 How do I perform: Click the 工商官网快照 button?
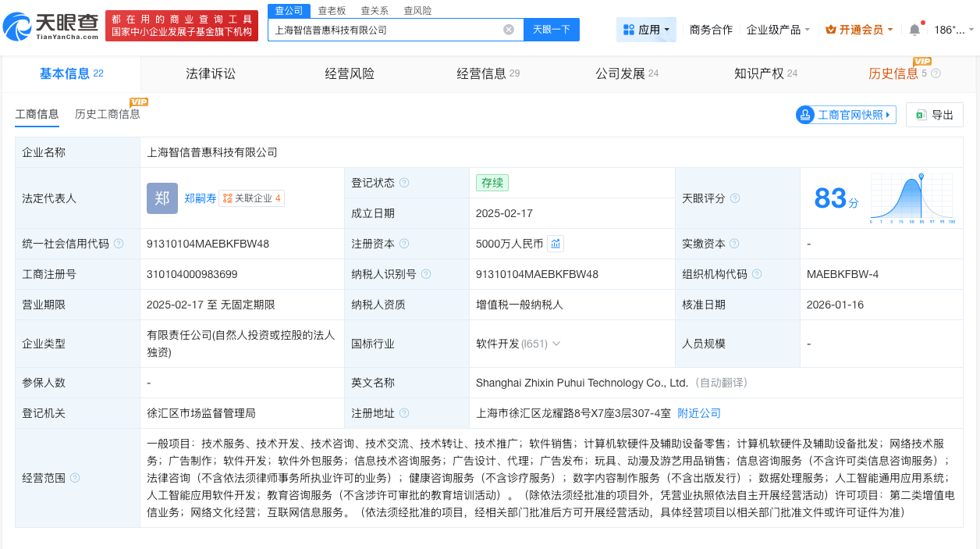[x=845, y=114]
